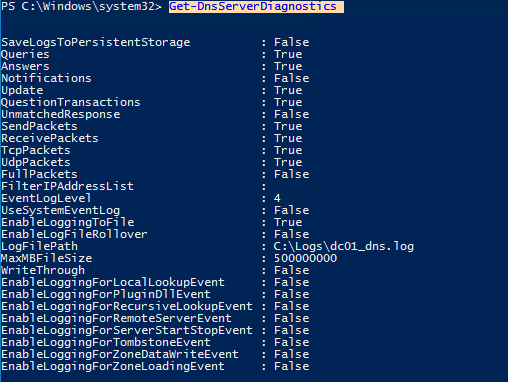Click the False value beside Notifications

pyautogui.click(x=292, y=78)
